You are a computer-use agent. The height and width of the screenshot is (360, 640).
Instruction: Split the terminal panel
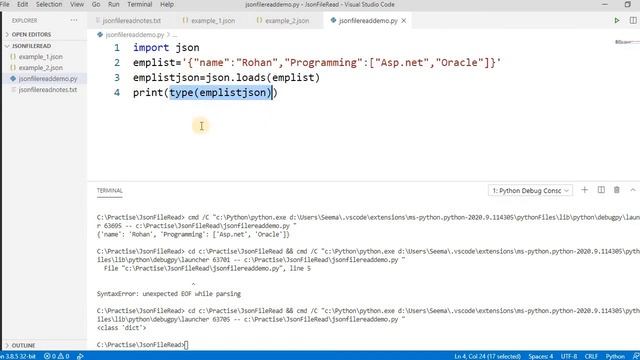[x=601, y=190]
